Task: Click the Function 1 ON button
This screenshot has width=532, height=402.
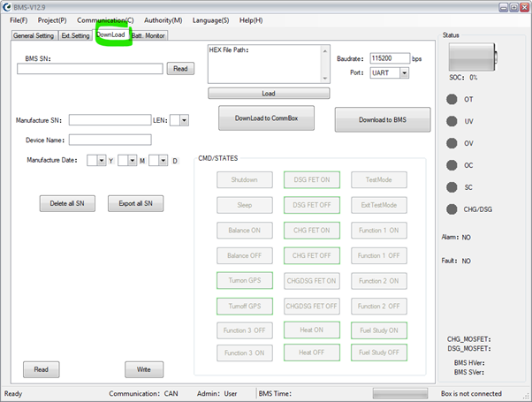Action: coord(379,231)
